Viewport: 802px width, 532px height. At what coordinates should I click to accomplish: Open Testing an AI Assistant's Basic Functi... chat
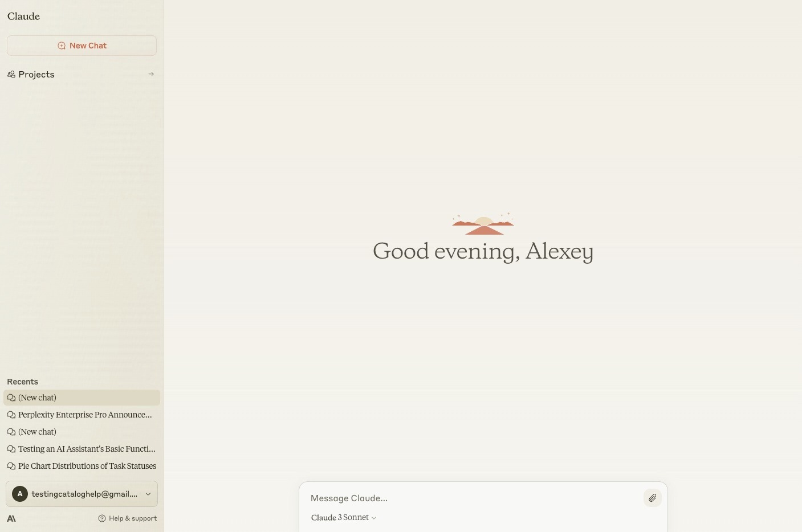click(82, 449)
